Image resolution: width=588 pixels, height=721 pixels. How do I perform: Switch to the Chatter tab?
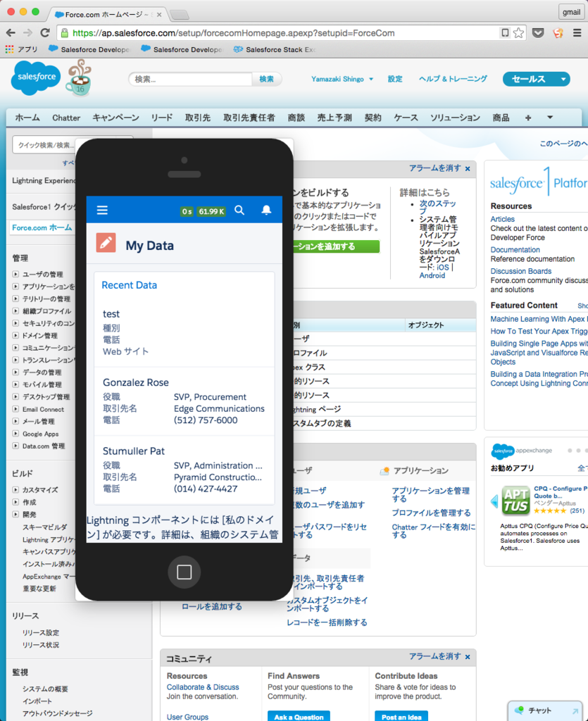(66, 118)
